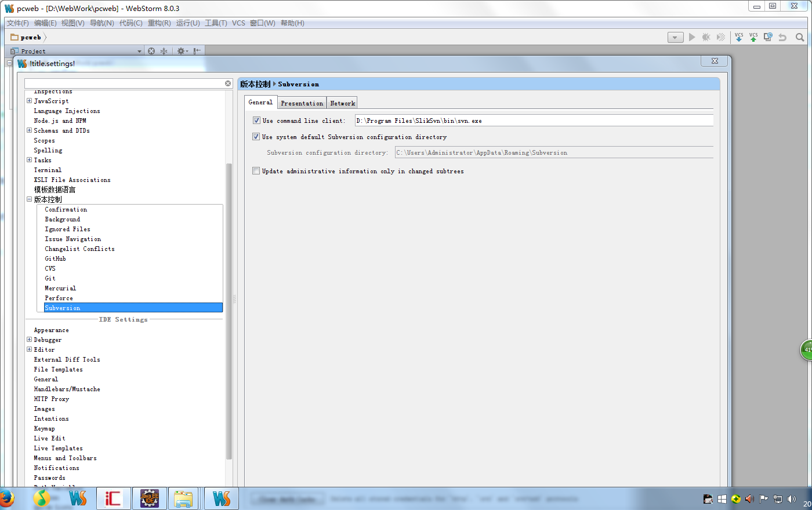Expand the Tasks settings node

click(x=29, y=160)
